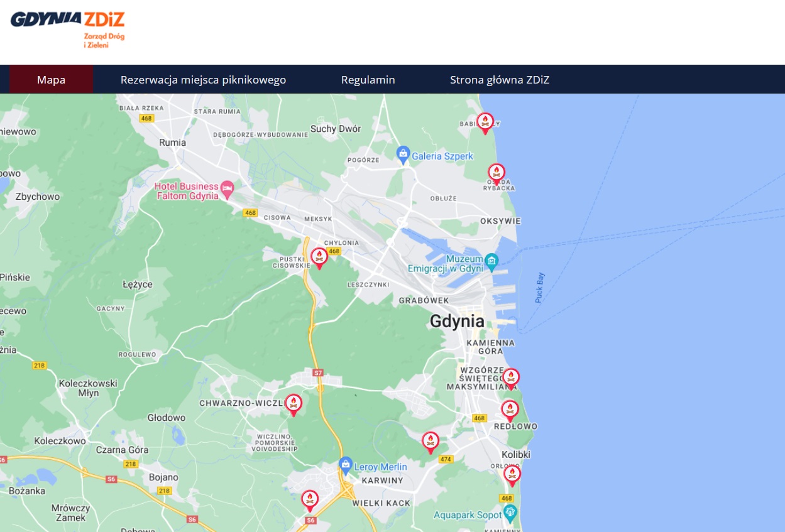
Task: Go to Strona główna ZDiZ
Action: [500, 80]
